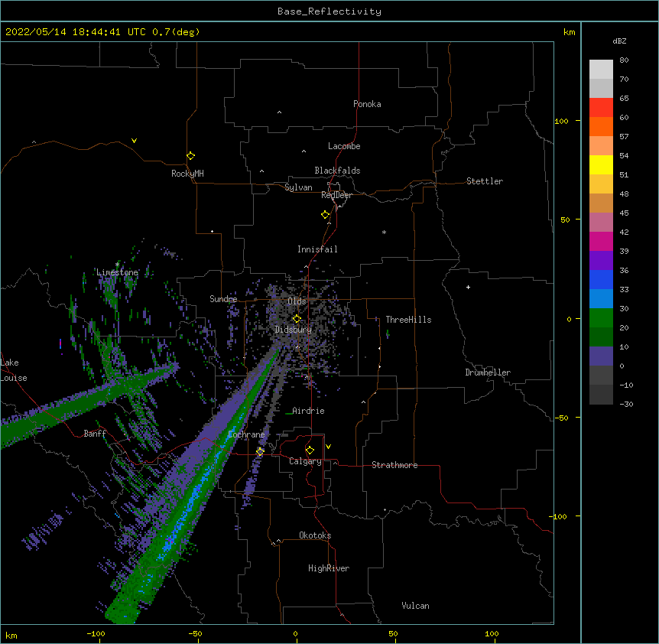Click the yellow V marker northeast of Calgary
The width and height of the screenshot is (659, 644).
point(328,447)
